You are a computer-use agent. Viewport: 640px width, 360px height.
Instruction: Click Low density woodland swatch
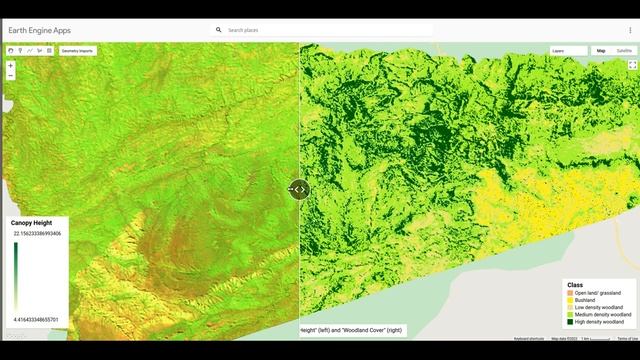click(x=570, y=307)
